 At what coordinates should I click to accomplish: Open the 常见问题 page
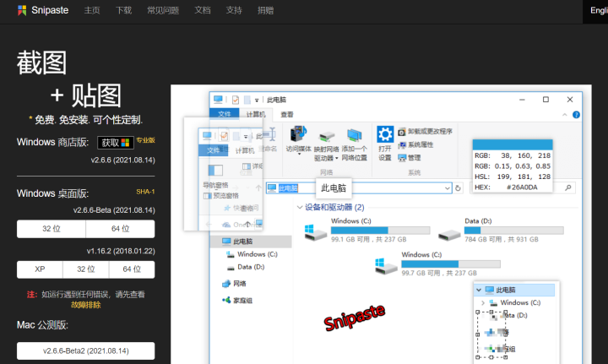(x=163, y=10)
